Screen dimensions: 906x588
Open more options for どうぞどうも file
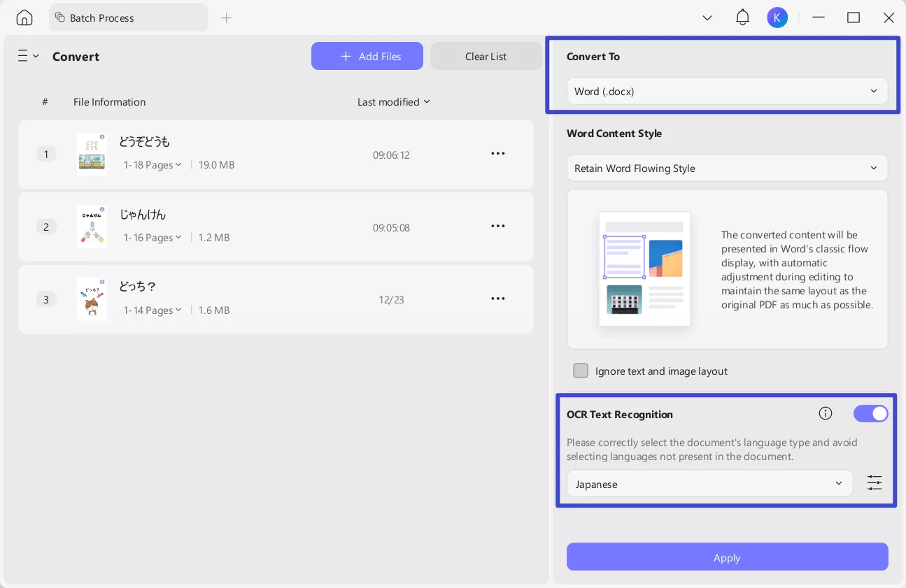coord(497,154)
